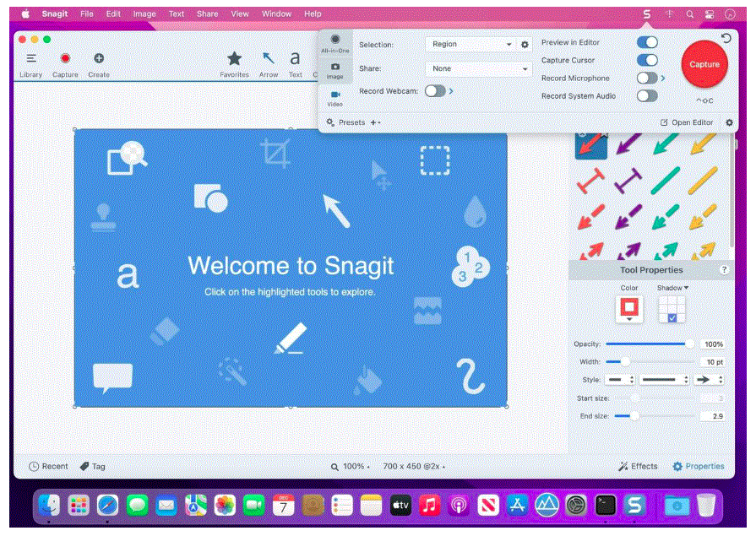Viewport: 756px width, 536px height.
Task: Expand Record Webcam options chevron
Action: tap(451, 91)
